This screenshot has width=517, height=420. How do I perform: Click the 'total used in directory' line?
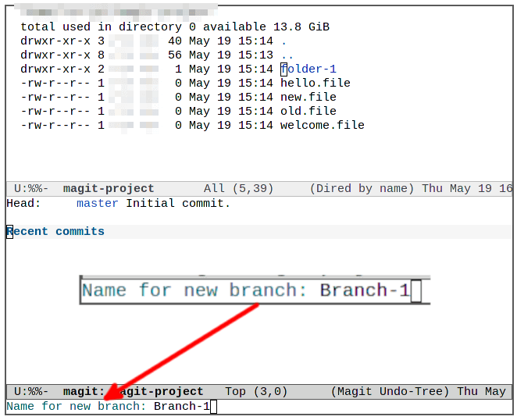[175, 27]
